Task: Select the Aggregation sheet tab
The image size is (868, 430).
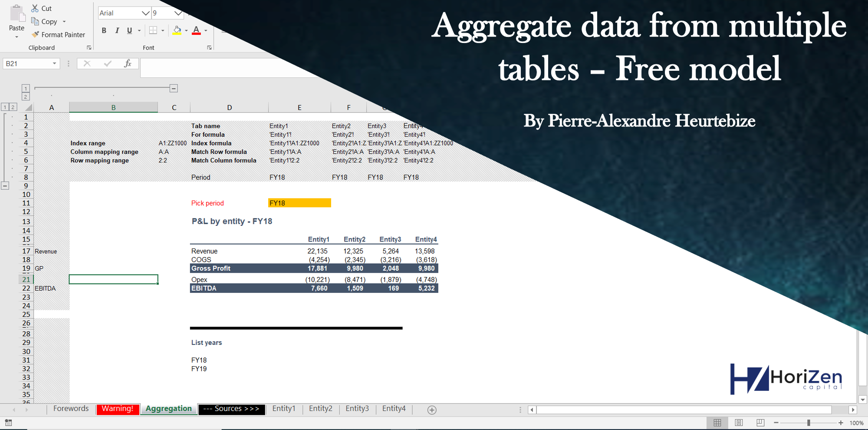Action: click(x=168, y=409)
